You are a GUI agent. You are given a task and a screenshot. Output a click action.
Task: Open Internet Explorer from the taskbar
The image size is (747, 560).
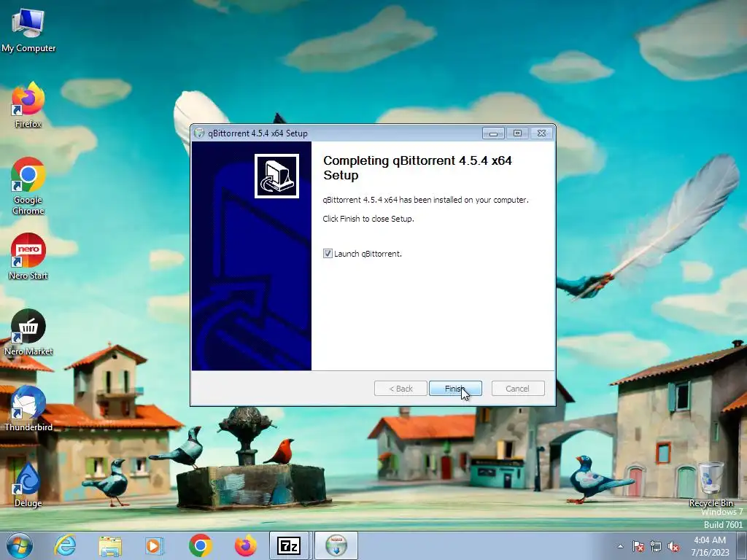(65, 545)
